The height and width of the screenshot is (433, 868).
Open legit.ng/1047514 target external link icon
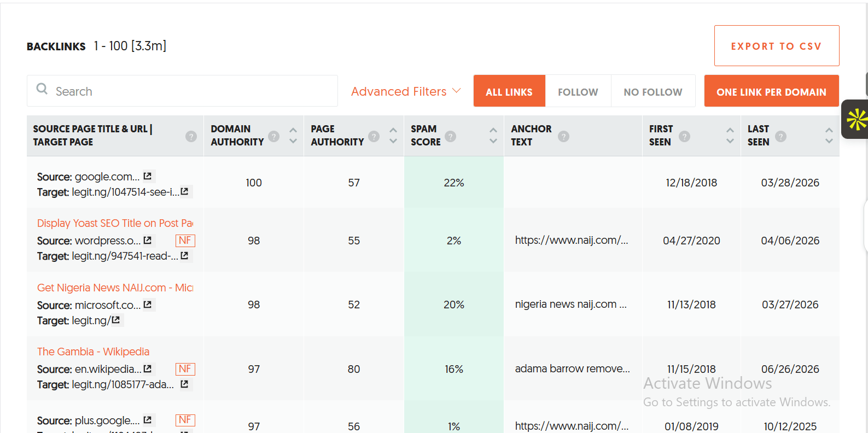pyautogui.click(x=184, y=191)
